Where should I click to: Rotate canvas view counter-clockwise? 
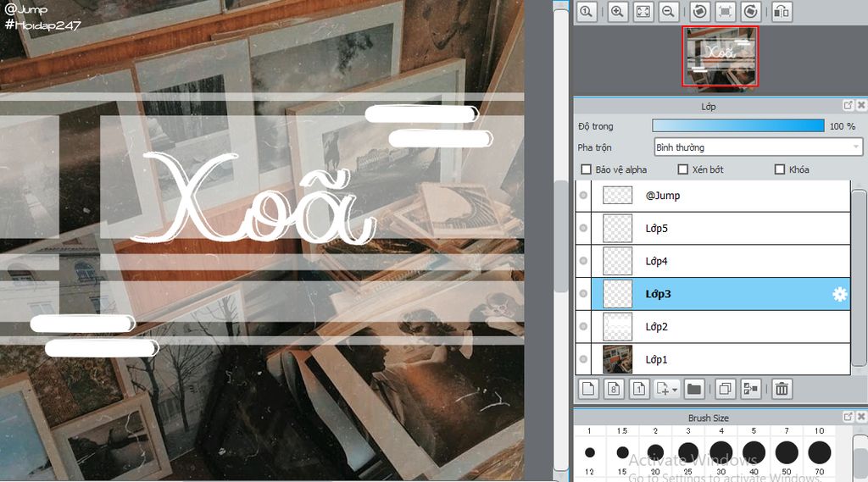point(699,12)
